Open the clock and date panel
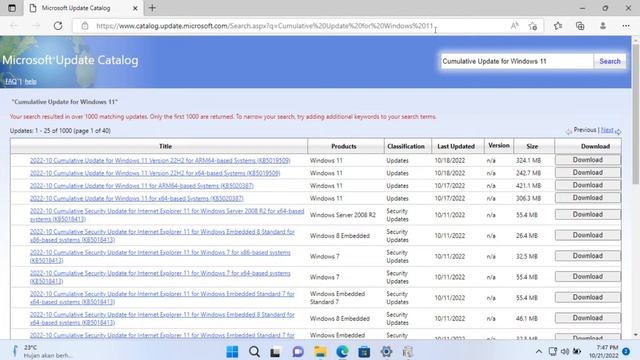Viewport: 640px width, 360px height. coord(603,351)
